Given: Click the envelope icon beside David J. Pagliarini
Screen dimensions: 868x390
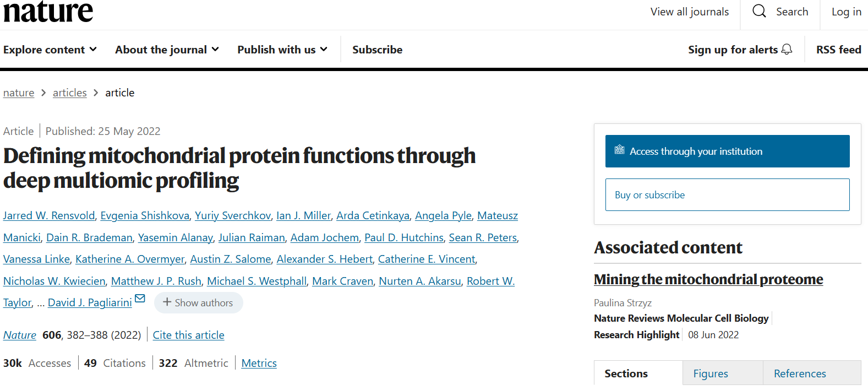Looking at the screenshot, I should 140,299.
